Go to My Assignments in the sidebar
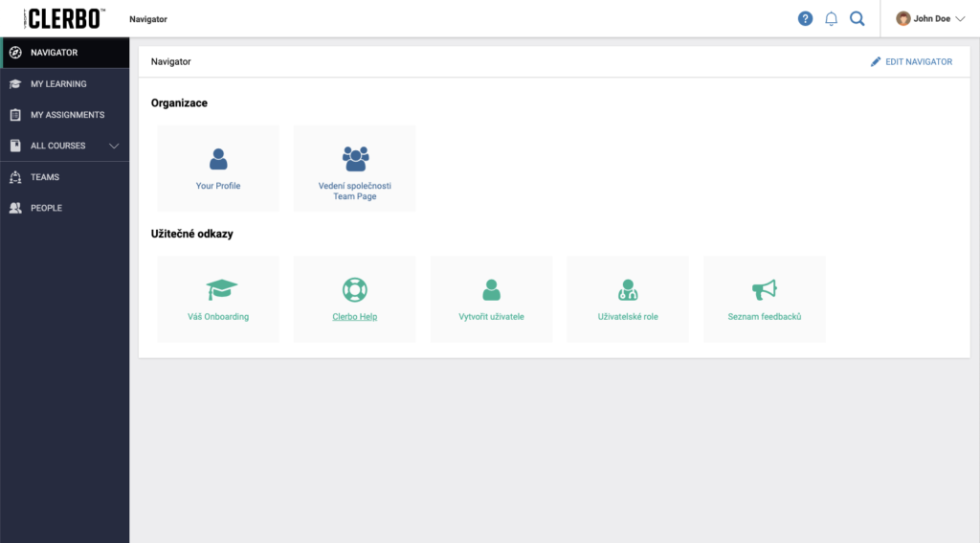The width and height of the screenshot is (980, 543). pyautogui.click(x=65, y=115)
